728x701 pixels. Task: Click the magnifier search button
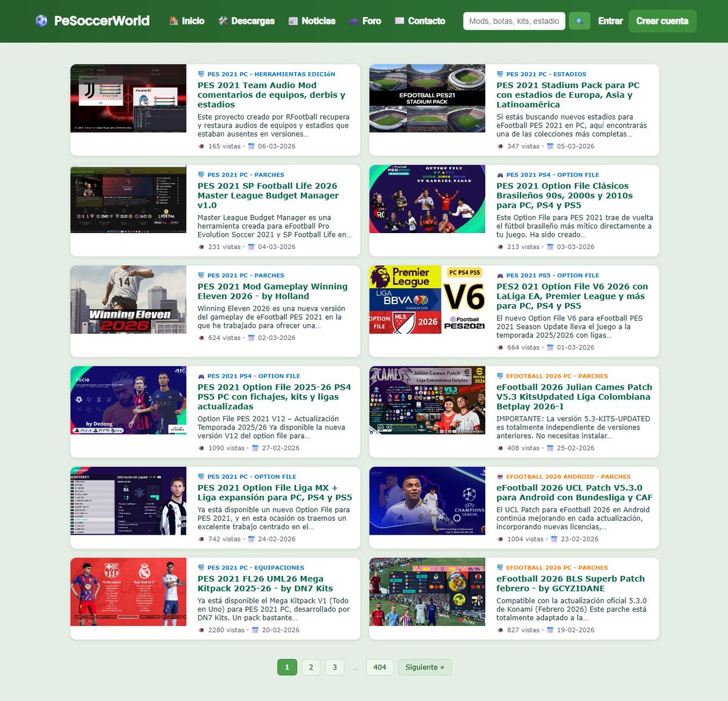579,21
